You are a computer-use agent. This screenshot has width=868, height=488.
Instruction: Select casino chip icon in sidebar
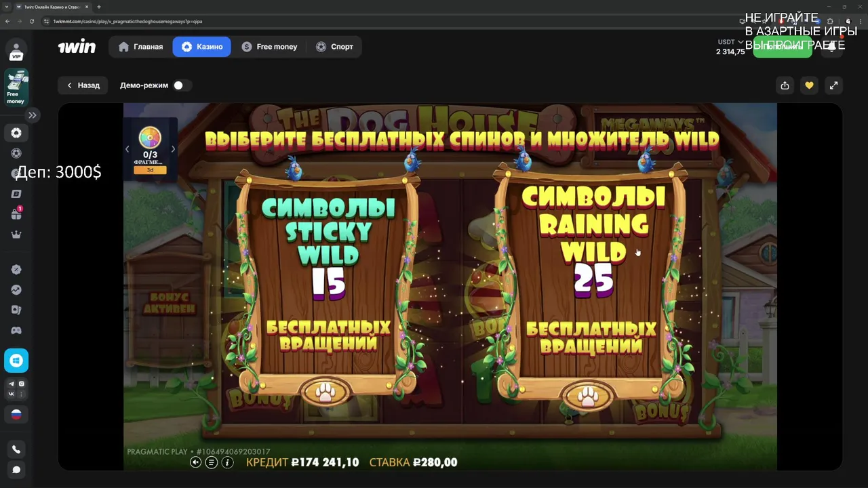point(16,133)
